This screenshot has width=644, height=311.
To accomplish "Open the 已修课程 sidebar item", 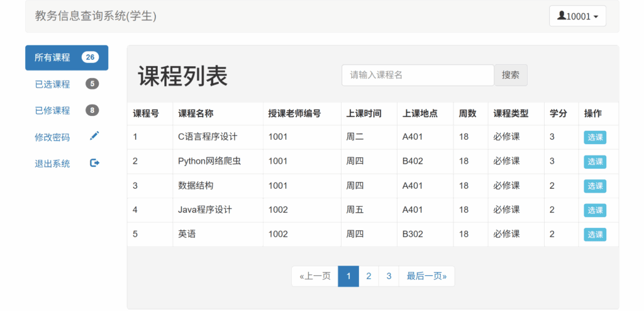I will click(x=67, y=111).
